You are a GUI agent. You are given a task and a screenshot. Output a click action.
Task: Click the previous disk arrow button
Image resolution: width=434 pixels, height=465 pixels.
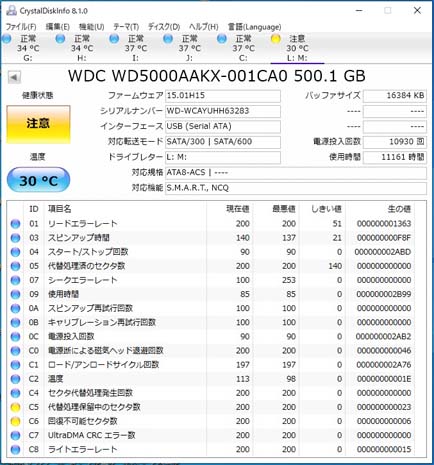click(x=14, y=77)
